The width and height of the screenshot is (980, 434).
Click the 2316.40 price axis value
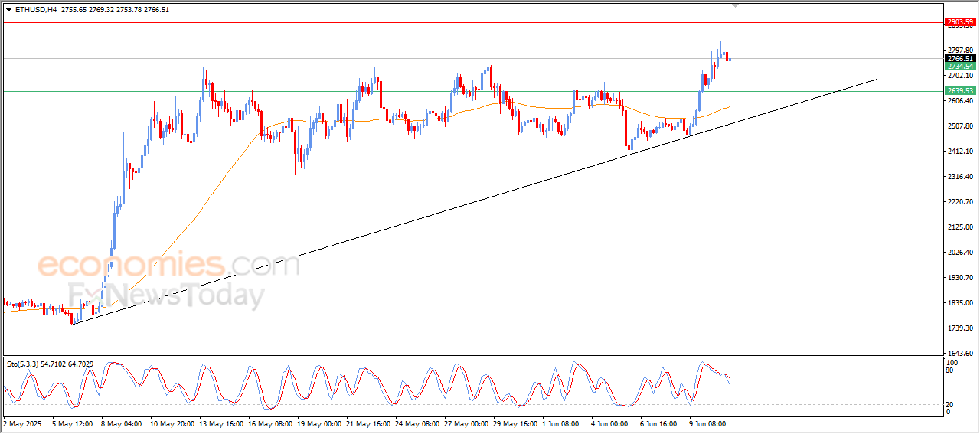coord(960,177)
